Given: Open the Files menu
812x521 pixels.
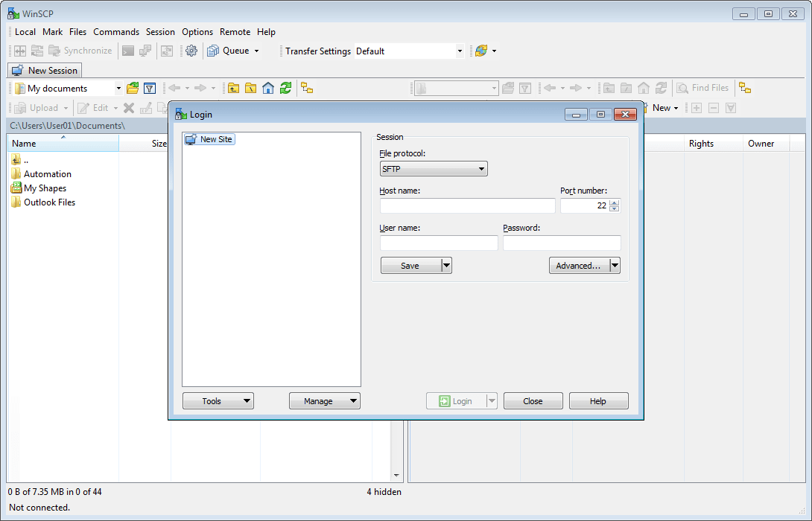Looking at the screenshot, I should tap(77, 32).
